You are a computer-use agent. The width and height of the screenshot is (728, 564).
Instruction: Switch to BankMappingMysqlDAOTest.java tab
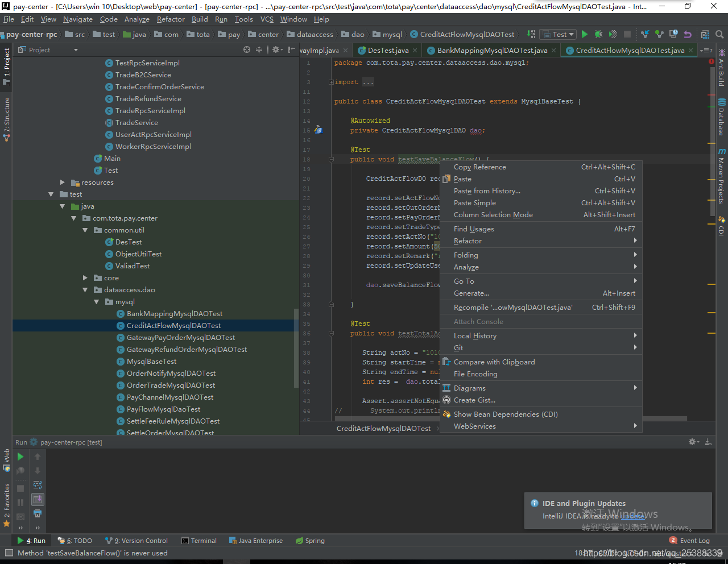[x=492, y=50]
